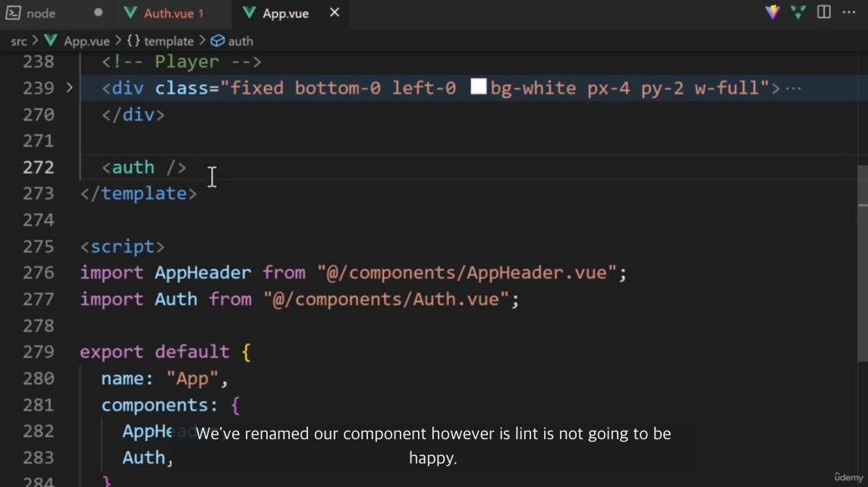
Task: Click the closing template tag
Action: point(138,193)
